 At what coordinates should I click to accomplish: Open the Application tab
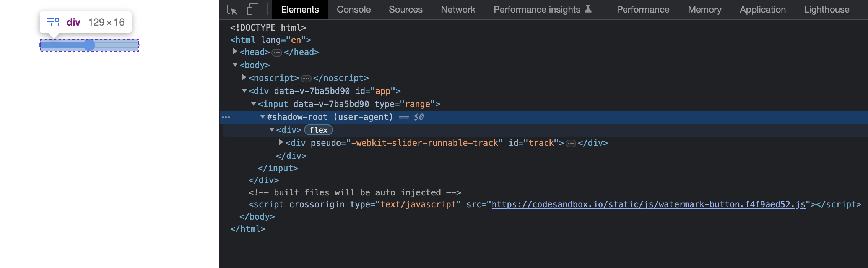(x=763, y=10)
